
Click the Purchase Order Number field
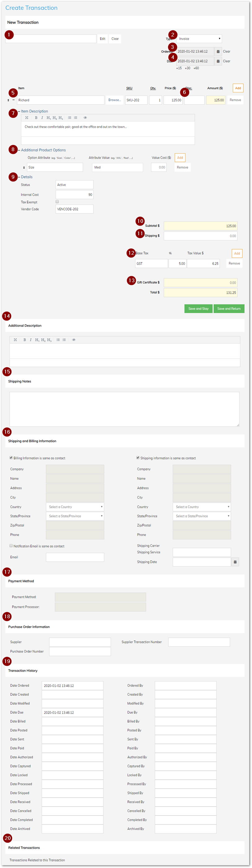click(80, 651)
